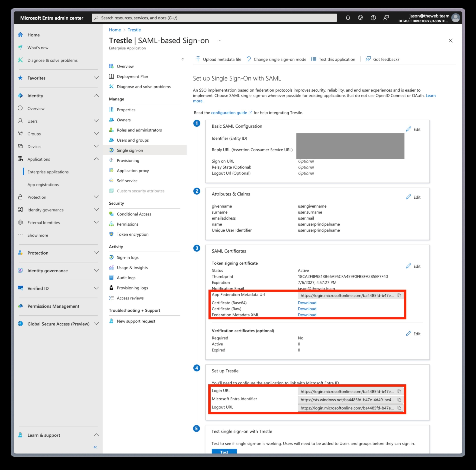Click the Test button for single sign-on

click(224, 451)
